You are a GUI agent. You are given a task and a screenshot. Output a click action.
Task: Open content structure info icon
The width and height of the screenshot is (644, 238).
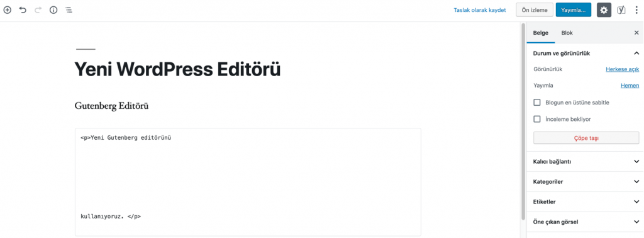pyautogui.click(x=53, y=10)
